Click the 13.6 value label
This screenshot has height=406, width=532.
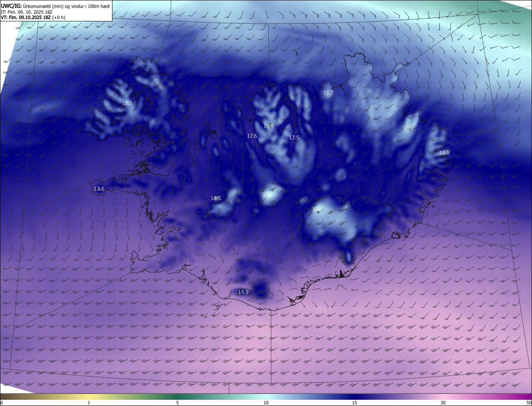click(99, 188)
